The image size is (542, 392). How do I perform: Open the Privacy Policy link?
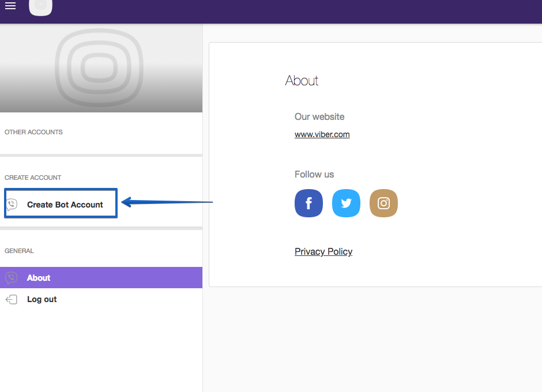(323, 252)
